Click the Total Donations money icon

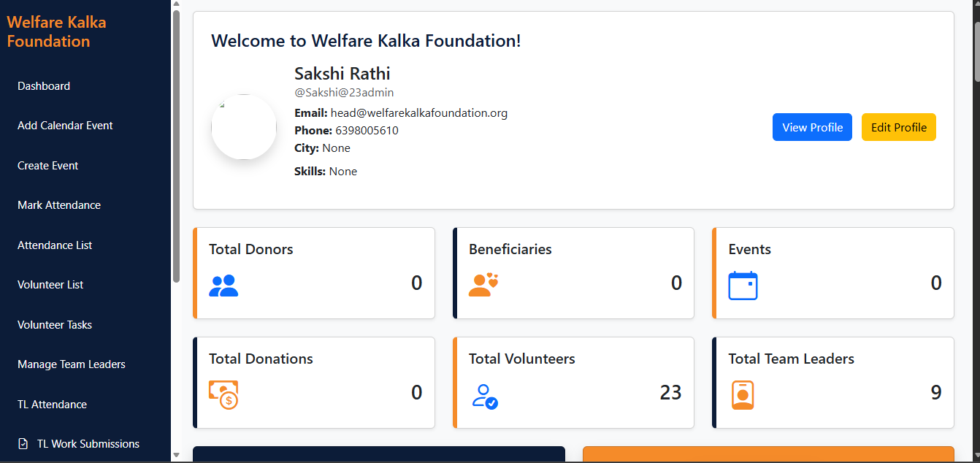coord(223,394)
